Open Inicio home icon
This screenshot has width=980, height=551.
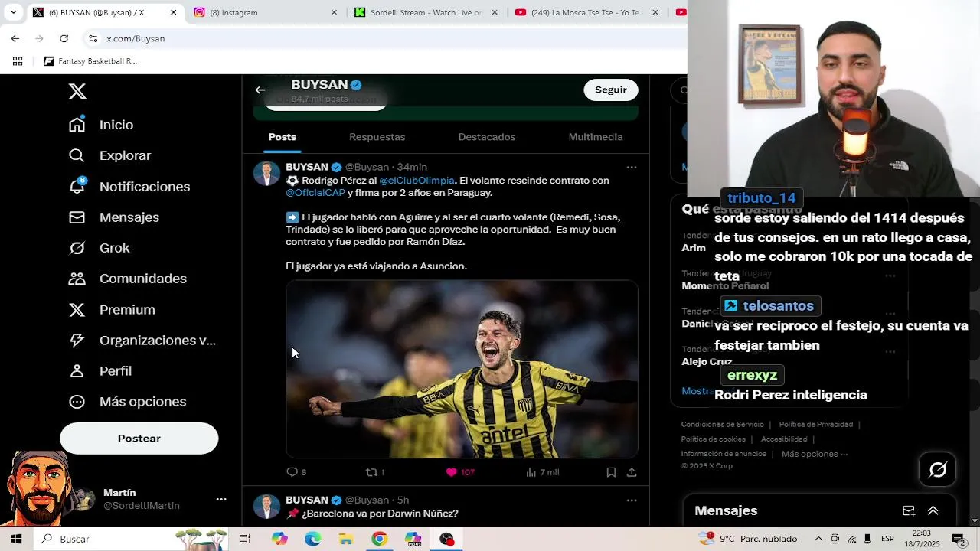click(77, 125)
